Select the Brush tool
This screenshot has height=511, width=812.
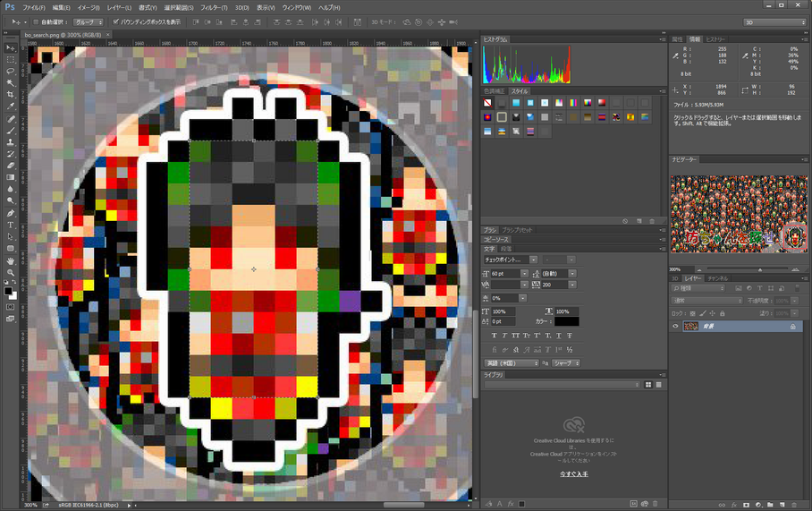[x=11, y=131]
